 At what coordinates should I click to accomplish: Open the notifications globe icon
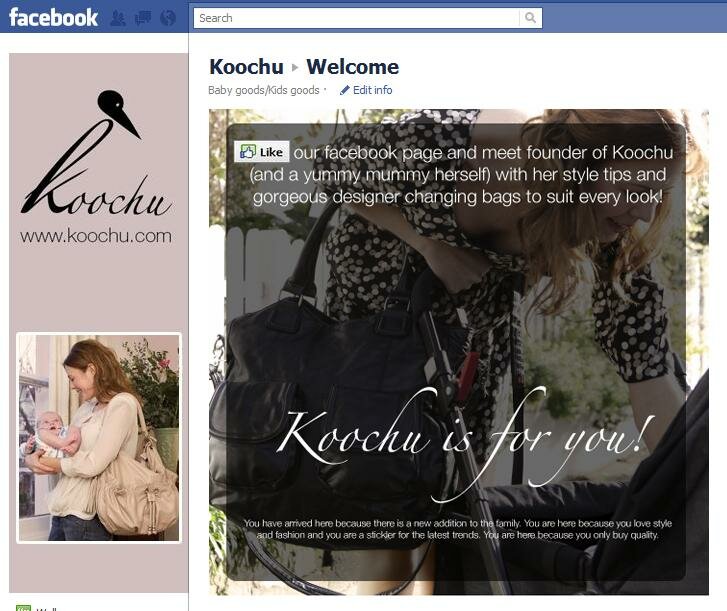tap(167, 18)
